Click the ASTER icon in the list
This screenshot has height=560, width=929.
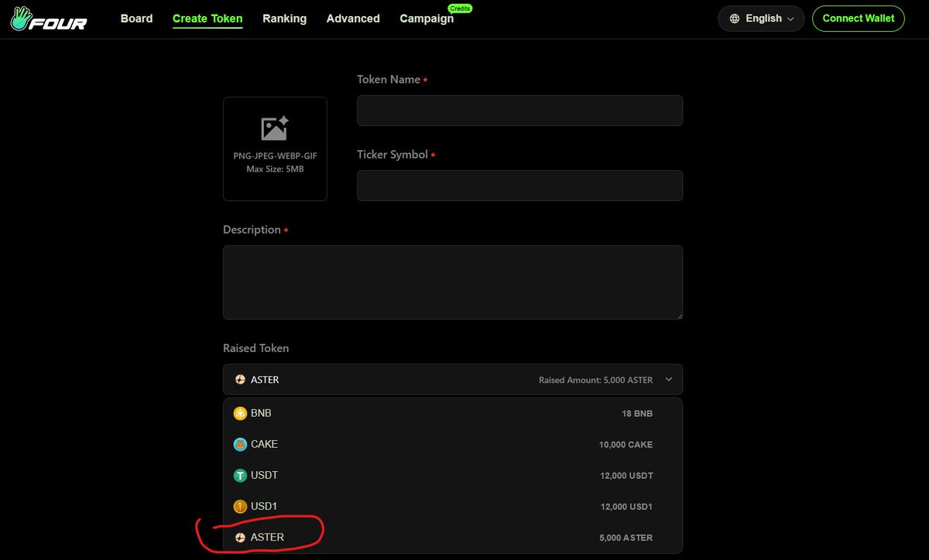pyautogui.click(x=240, y=538)
